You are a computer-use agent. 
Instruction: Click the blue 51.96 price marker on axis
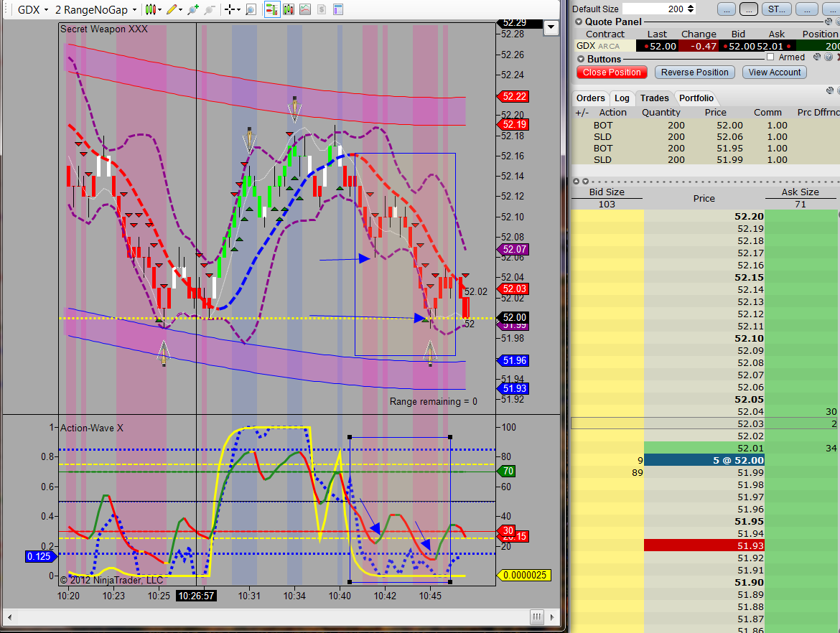point(513,360)
